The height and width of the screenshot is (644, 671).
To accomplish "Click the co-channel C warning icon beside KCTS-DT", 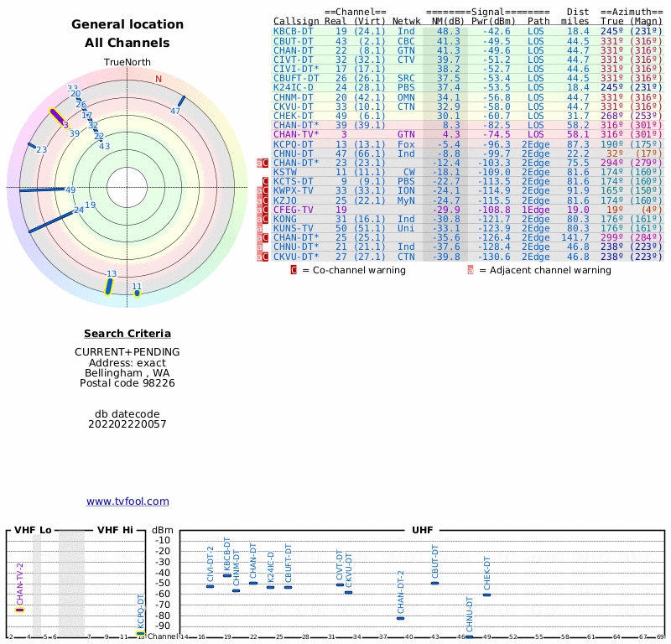I will (x=265, y=181).
